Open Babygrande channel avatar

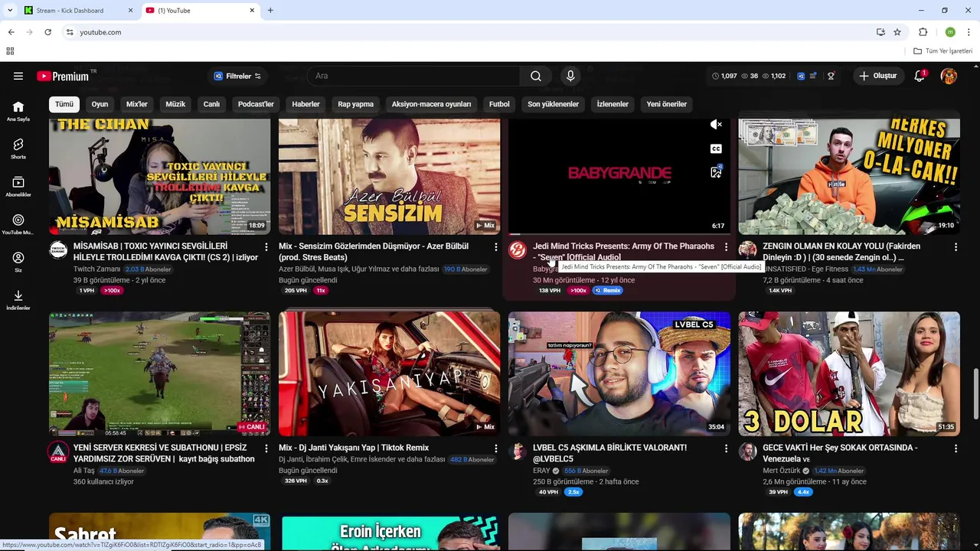point(518,250)
